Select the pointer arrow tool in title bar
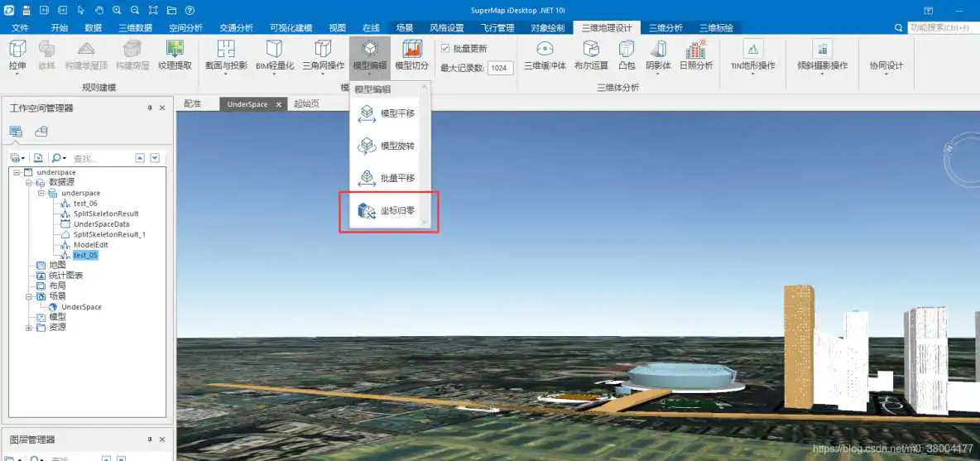The height and width of the screenshot is (461, 980). point(80,11)
